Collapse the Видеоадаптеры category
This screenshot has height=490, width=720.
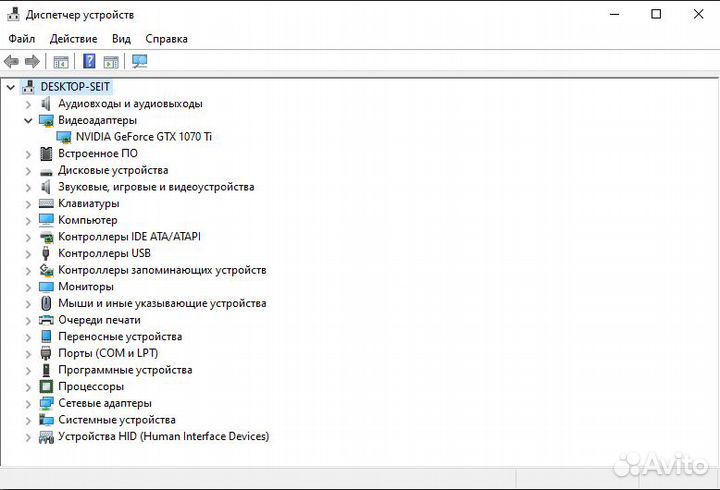point(28,120)
